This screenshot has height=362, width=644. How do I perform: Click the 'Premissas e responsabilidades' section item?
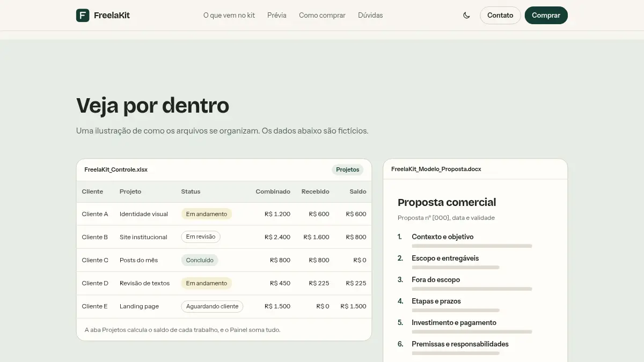click(x=460, y=344)
